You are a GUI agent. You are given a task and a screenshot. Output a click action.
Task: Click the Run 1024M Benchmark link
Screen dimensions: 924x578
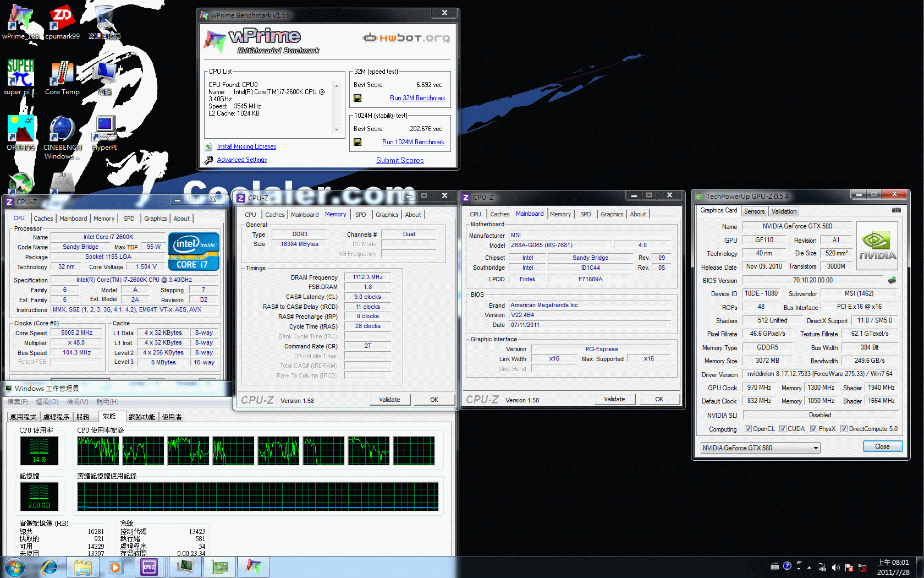point(413,142)
